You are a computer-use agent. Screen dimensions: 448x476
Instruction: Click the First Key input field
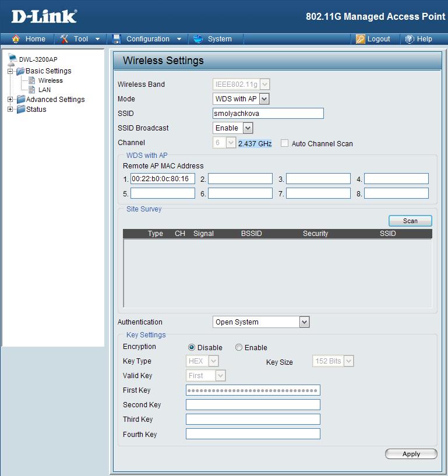[x=253, y=390]
